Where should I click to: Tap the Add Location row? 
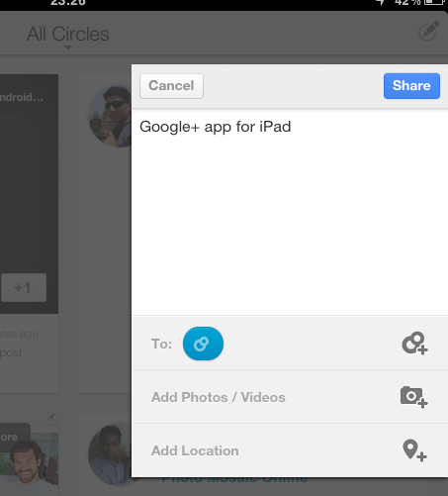290,450
